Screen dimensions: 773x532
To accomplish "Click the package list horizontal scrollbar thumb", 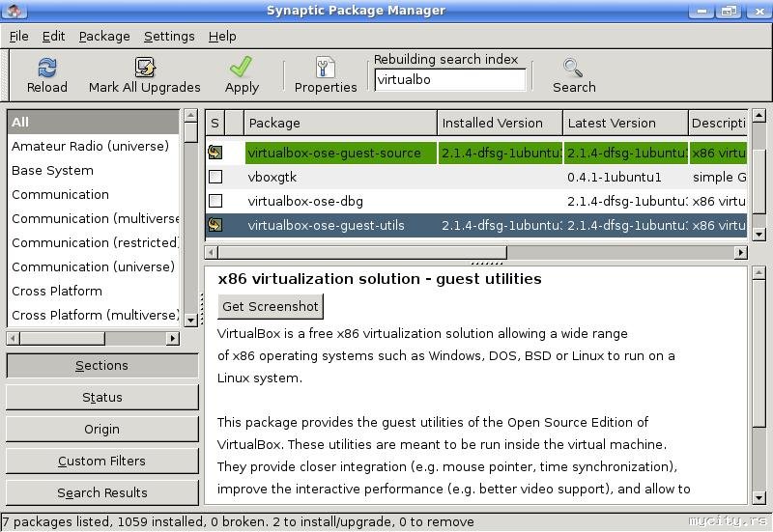I will click(362, 253).
